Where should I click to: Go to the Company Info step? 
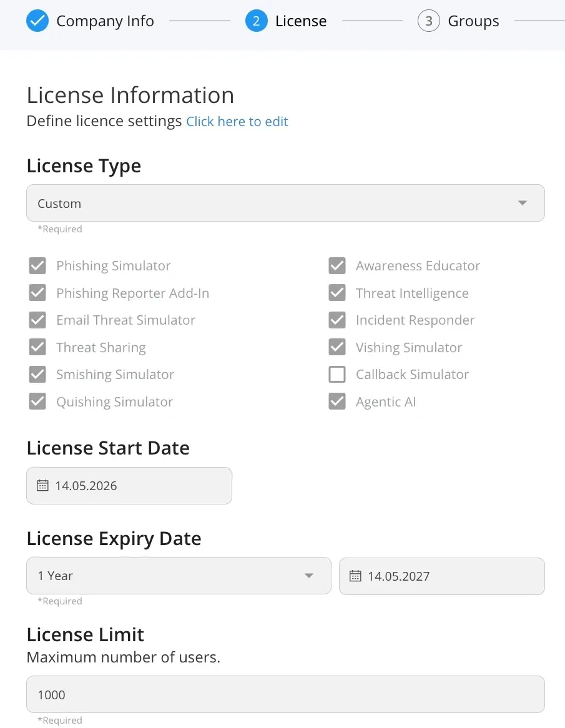pyautogui.click(x=105, y=21)
